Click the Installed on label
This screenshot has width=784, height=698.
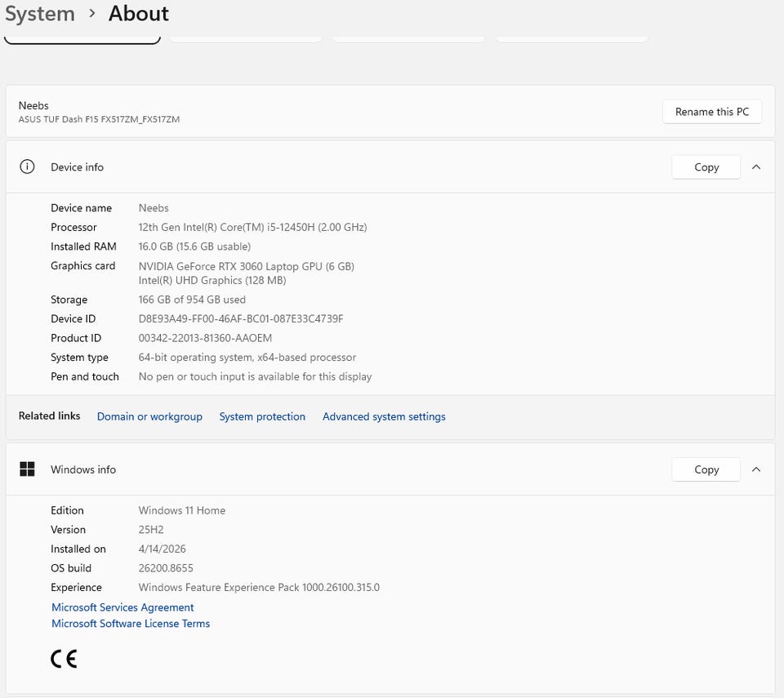click(x=78, y=549)
